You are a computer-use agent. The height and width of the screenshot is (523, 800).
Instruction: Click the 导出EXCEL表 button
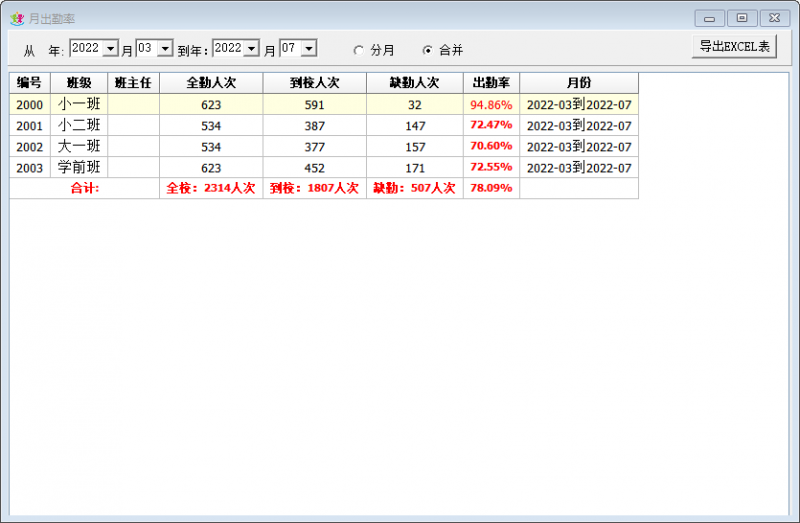point(734,46)
